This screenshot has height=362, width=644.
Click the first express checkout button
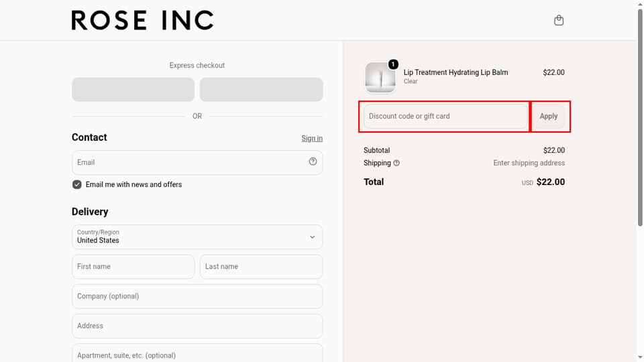coord(133,89)
